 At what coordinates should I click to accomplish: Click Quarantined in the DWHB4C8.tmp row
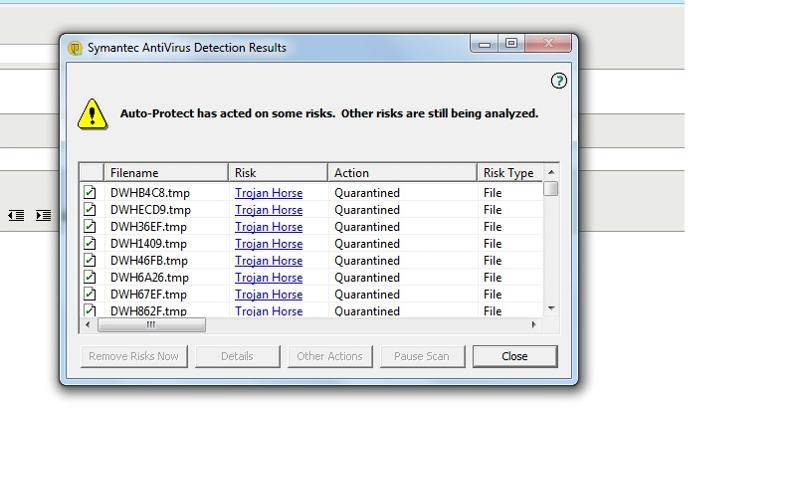367,193
